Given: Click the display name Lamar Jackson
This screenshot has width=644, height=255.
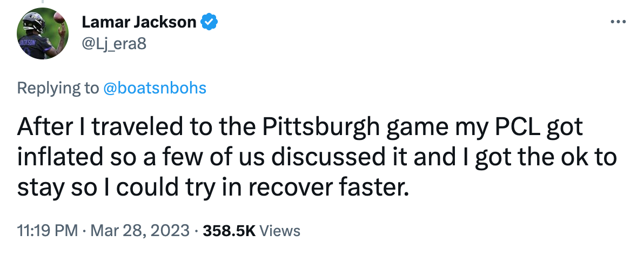Looking at the screenshot, I should point(139,22).
